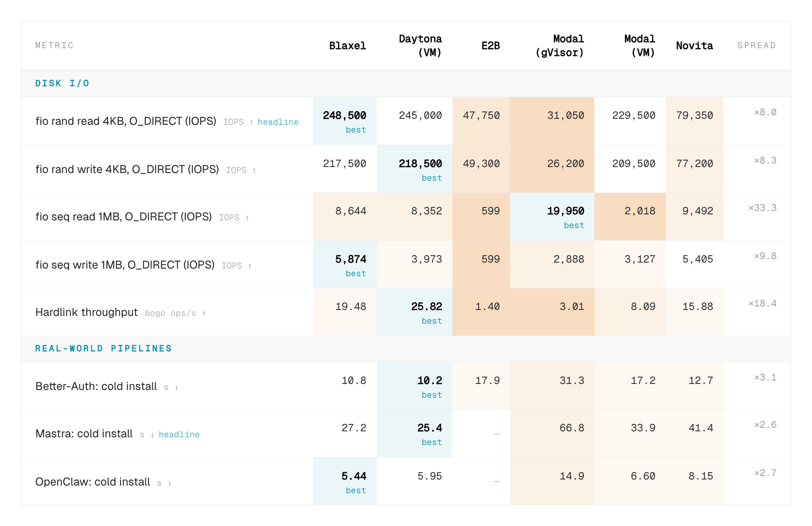Viewport: 812px width, 526px height.
Task: Click the 229,500 value under Modal VM
Action: click(x=634, y=116)
